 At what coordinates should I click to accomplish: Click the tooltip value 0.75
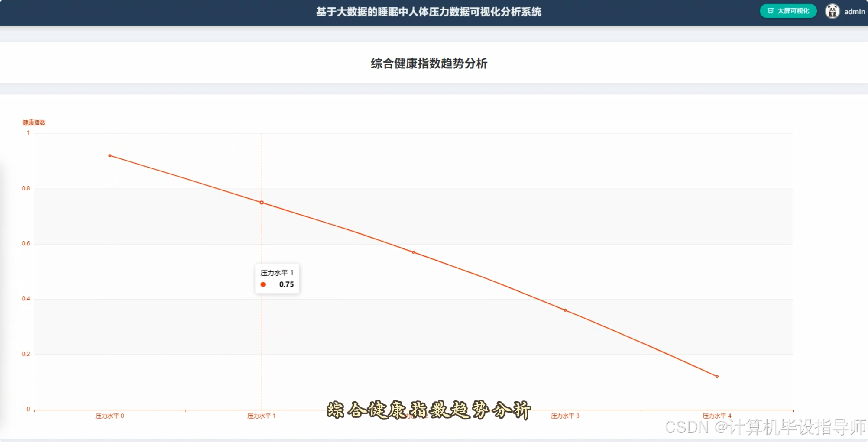pos(286,284)
